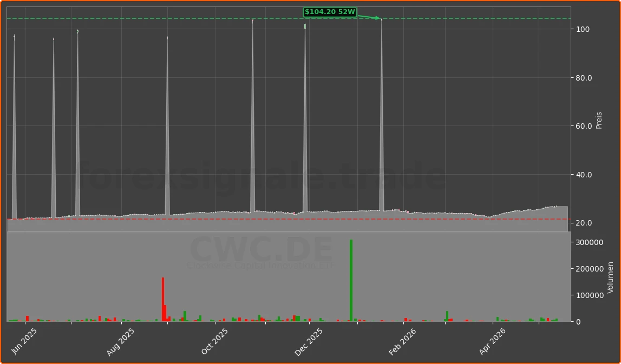Click the Dec 2025 date label

point(309,342)
